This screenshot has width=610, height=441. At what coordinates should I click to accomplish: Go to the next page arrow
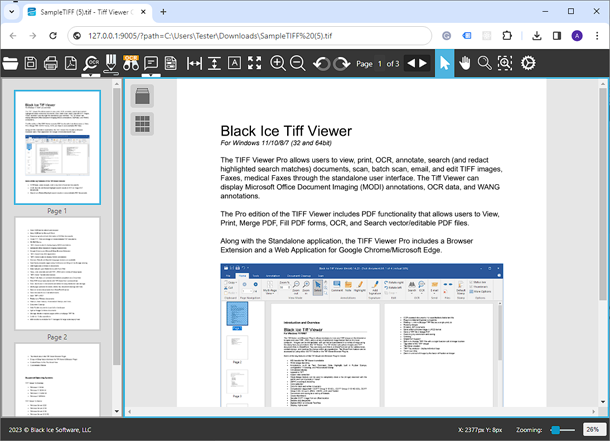(423, 64)
